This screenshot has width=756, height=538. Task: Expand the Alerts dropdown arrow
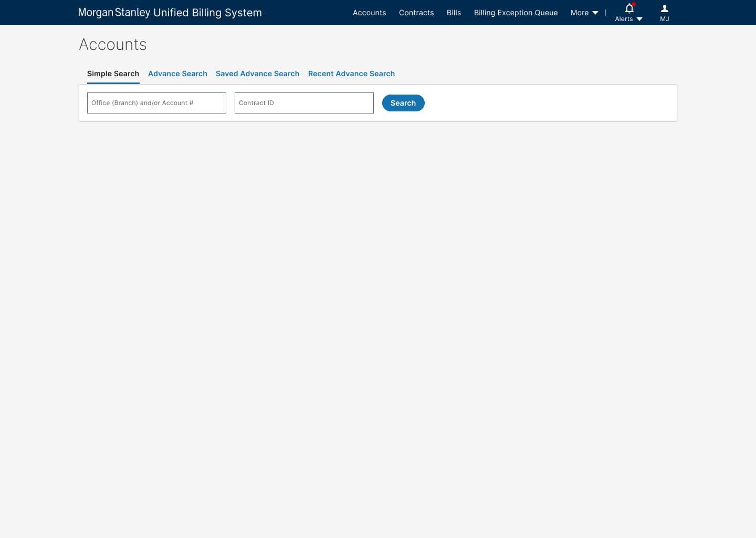pyautogui.click(x=639, y=19)
